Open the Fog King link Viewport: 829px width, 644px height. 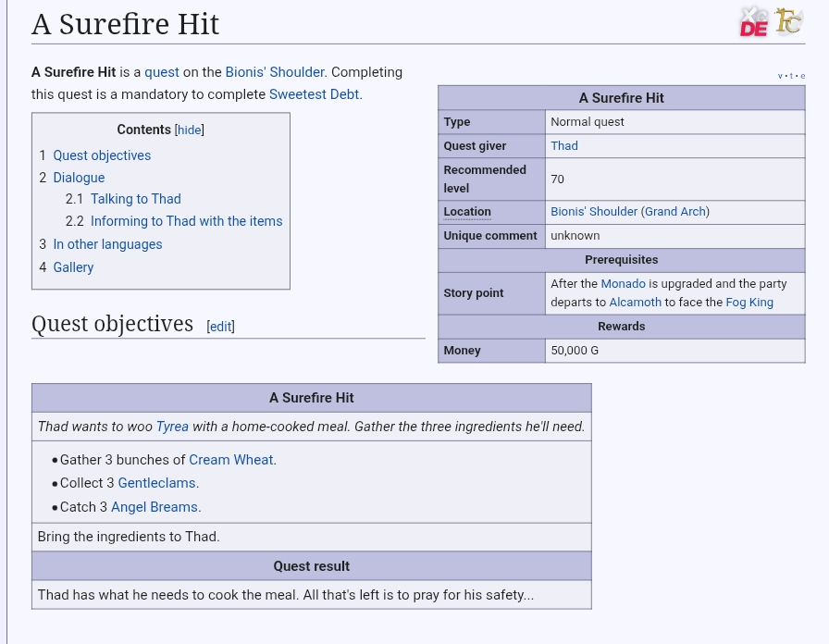pos(749,303)
